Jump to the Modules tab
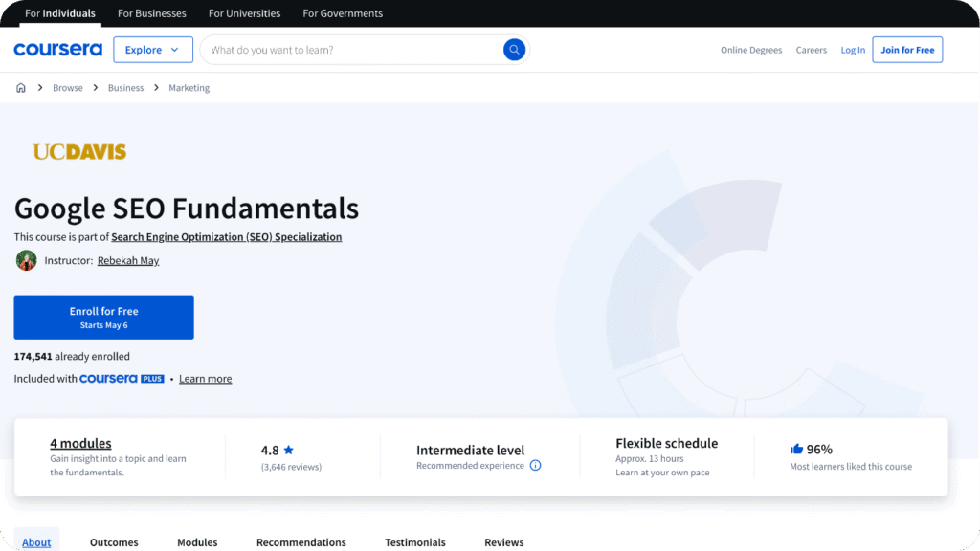 click(x=197, y=541)
